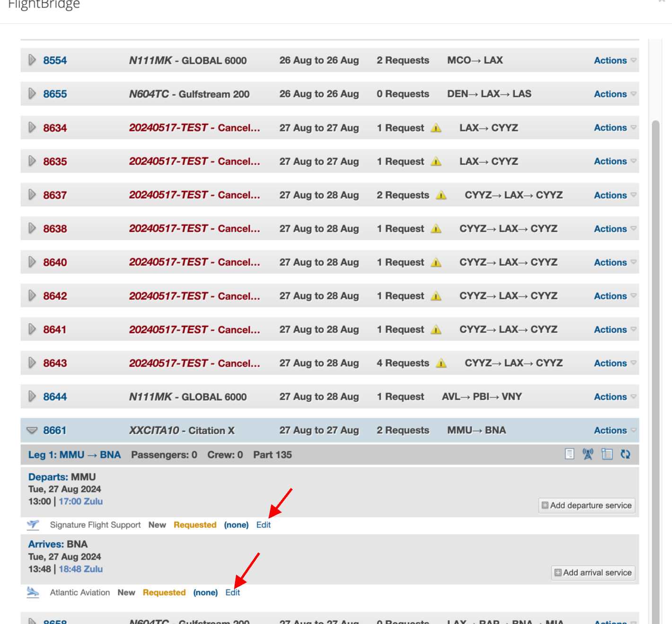
Task: Click the warning triangle on trip 8634
Action: [436, 128]
